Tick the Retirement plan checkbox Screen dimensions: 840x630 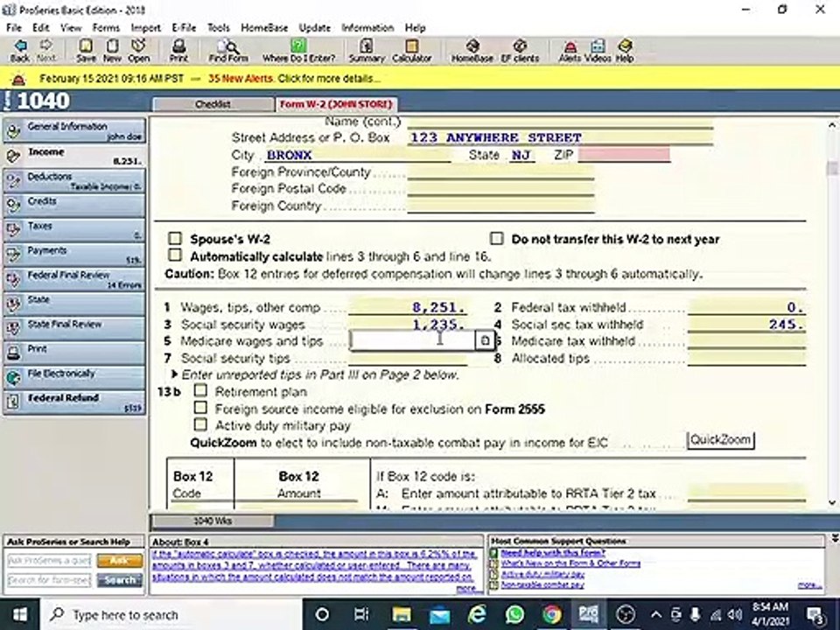[x=200, y=390]
